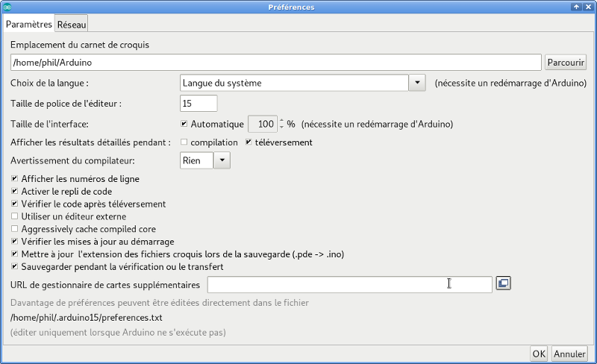Select the Paramètres tab
The image size is (597, 364).
(28, 24)
